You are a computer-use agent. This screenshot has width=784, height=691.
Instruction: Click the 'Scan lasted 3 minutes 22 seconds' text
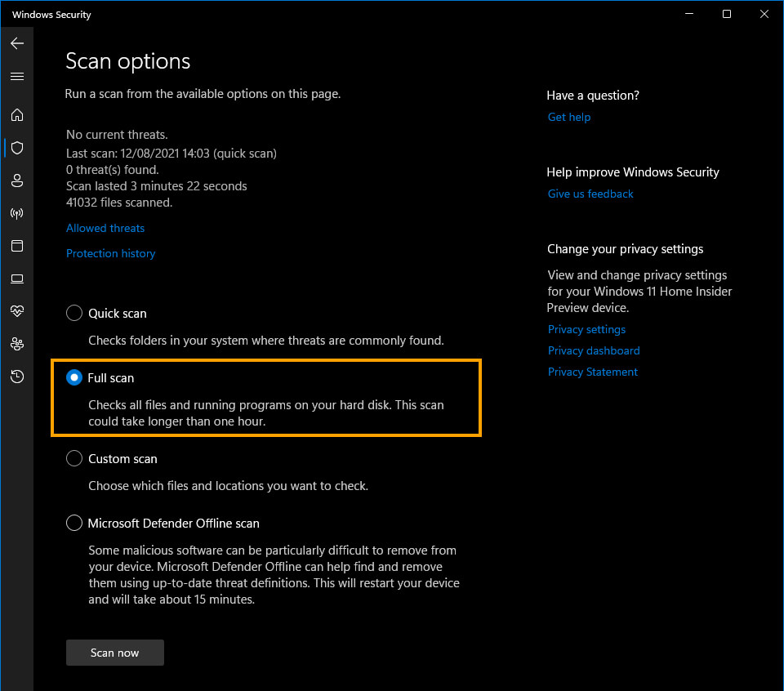(x=157, y=186)
